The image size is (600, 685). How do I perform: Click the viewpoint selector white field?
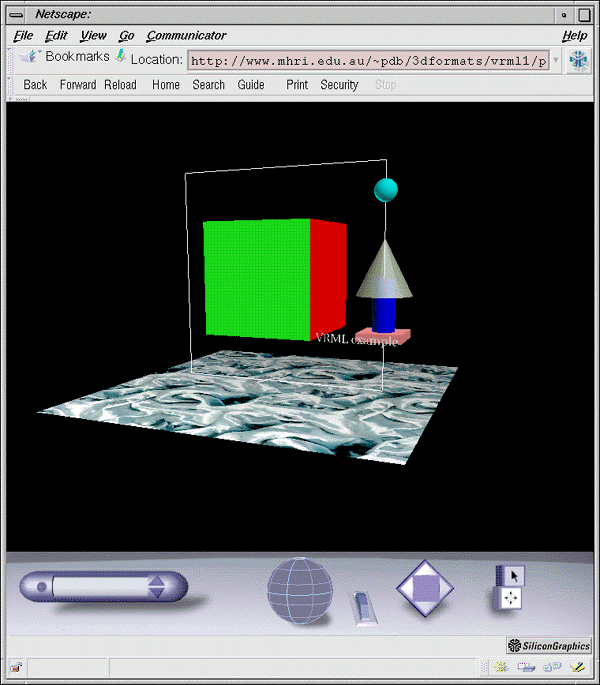[x=98, y=586]
